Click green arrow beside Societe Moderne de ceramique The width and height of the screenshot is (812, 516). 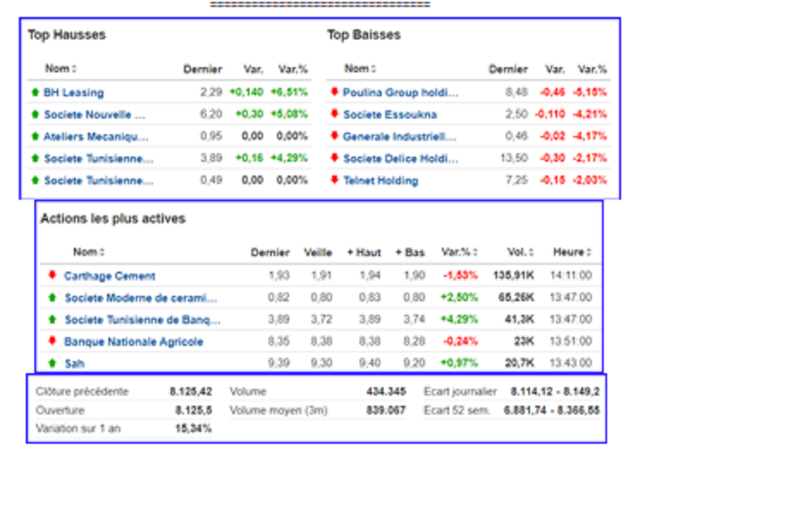52,297
